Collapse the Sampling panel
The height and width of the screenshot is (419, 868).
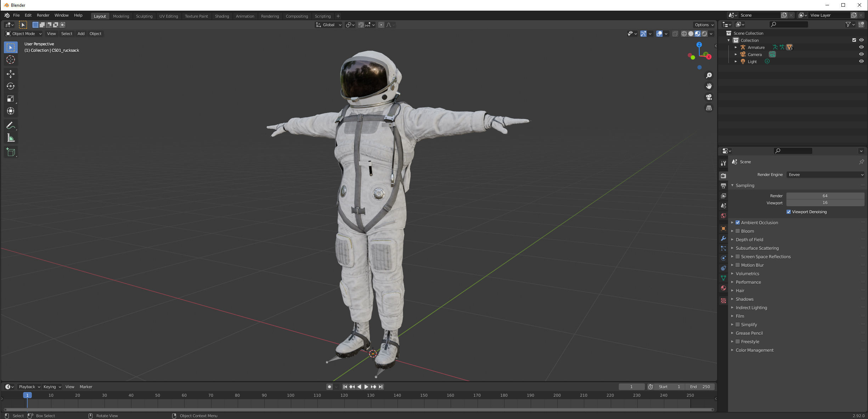tap(745, 185)
